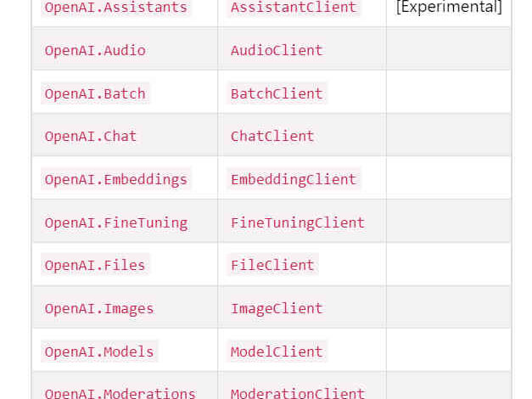
Task: Click the ModerationClient code text
Action: [298, 392]
